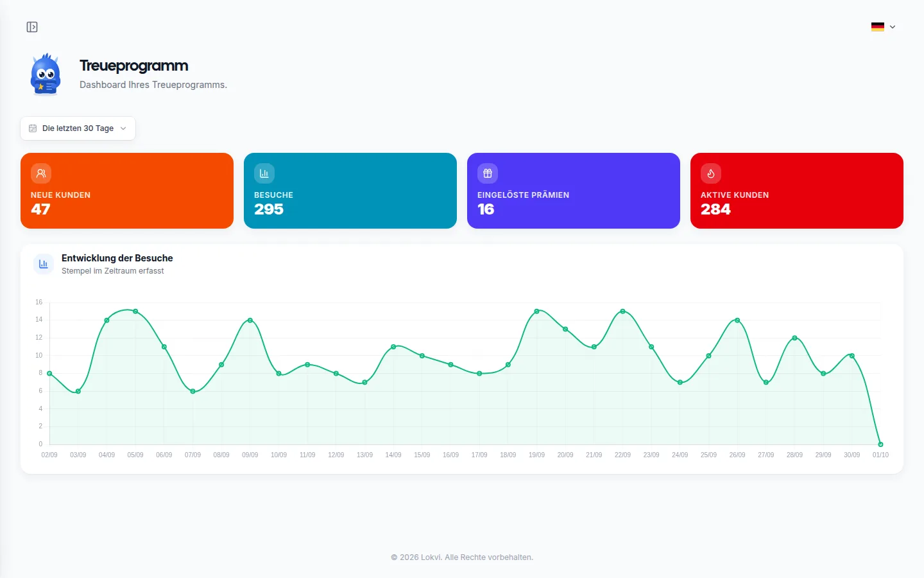Click the chart data point for 28/09
Screen dimensions: 924x578
[x=794, y=338]
